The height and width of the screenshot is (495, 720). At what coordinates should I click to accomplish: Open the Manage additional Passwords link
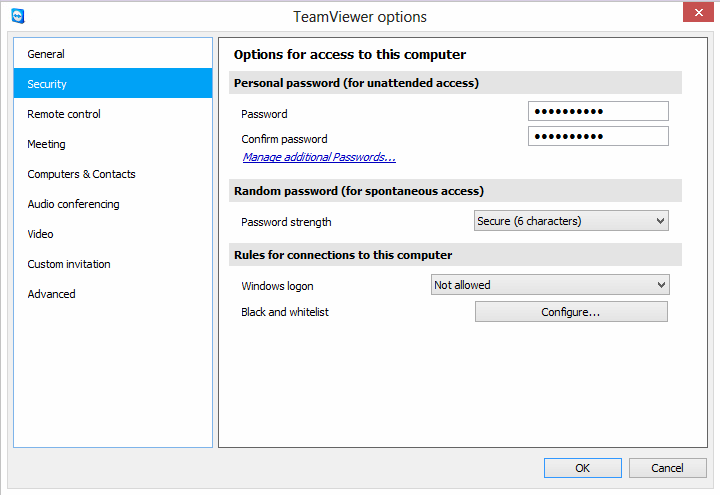coord(319,157)
